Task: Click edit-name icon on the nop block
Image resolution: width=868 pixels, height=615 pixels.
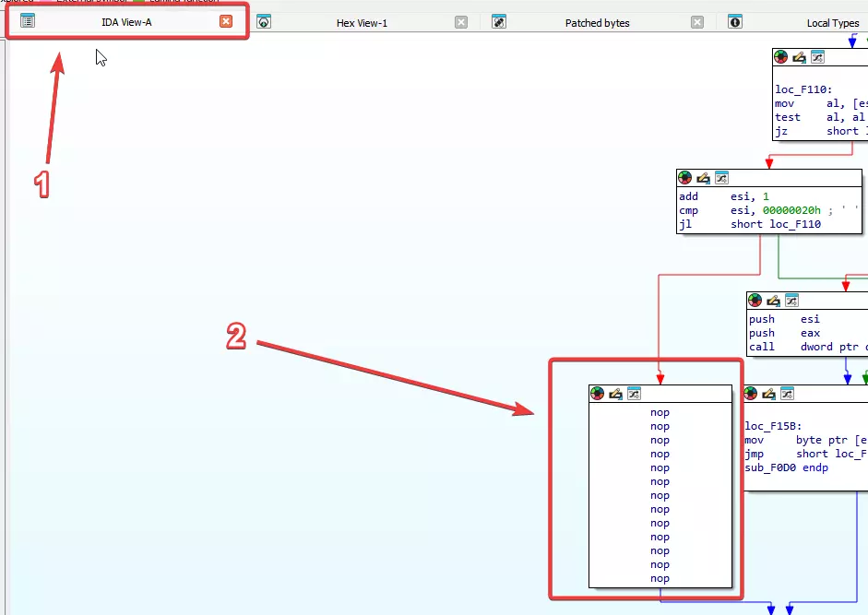Action: tap(615, 394)
